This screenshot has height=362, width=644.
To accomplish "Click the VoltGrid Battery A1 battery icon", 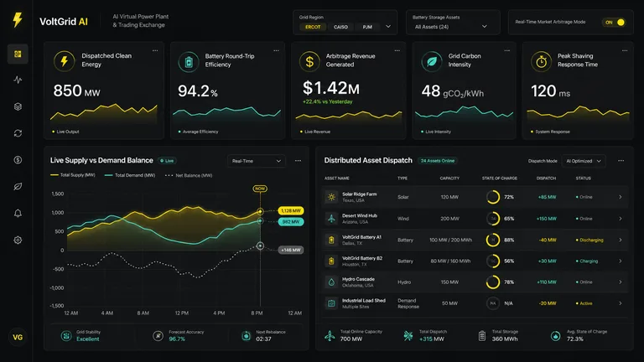I will click(x=331, y=240).
